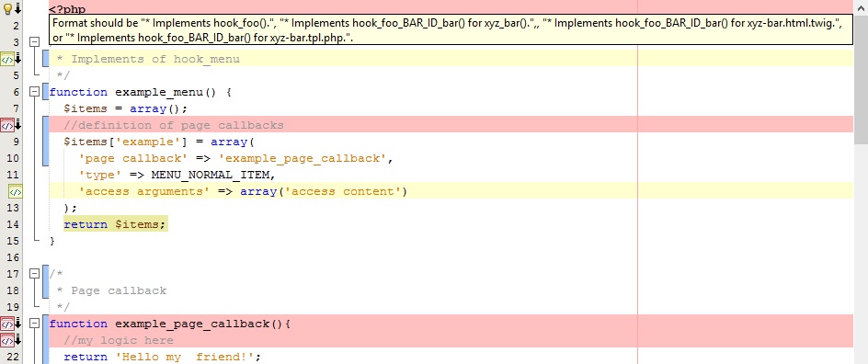Click the <?php opening tag
The image size is (868, 364).
67,9
